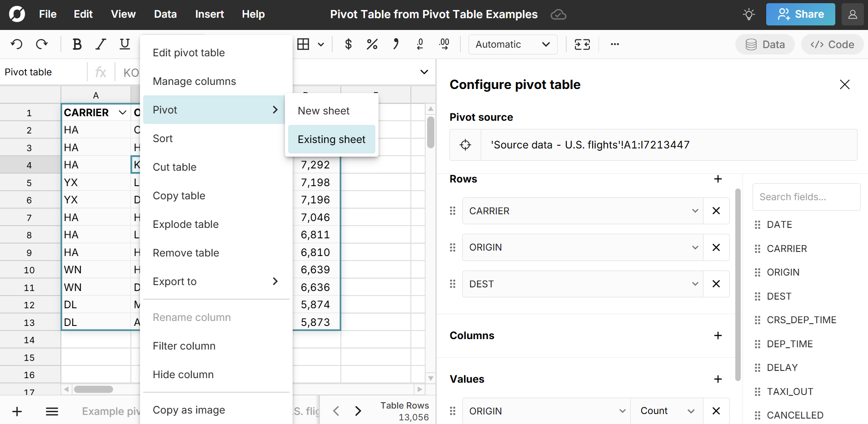Click the Redo icon
Viewport: 868px width, 424px height.
42,44
